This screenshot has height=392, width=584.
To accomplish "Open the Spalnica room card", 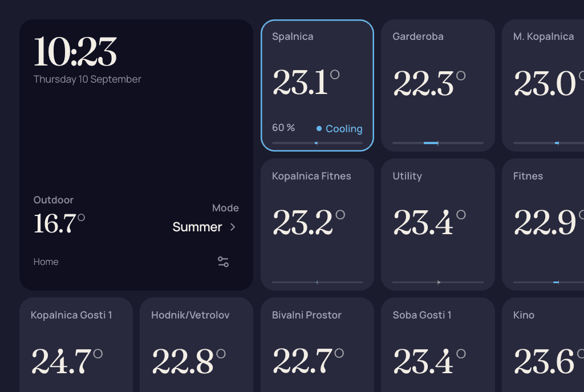I will pos(317,85).
